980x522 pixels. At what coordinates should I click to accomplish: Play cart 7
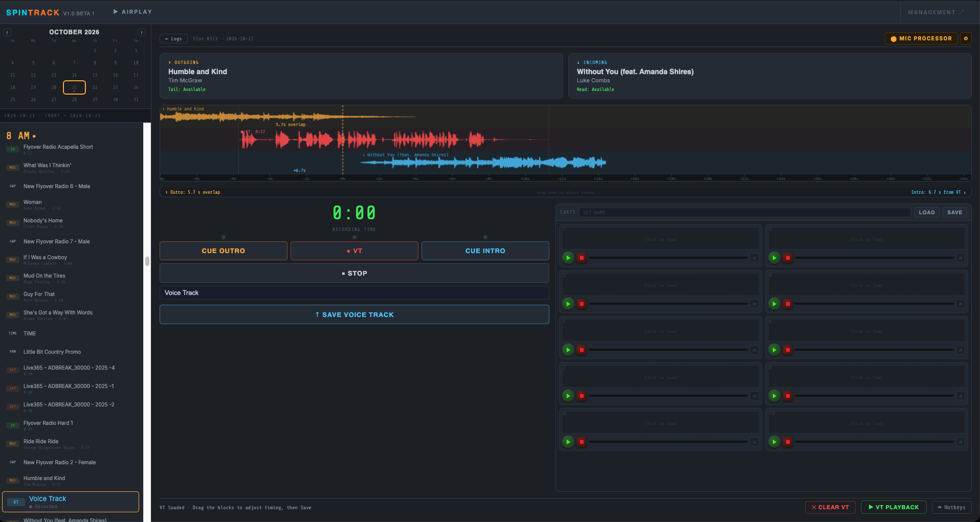coord(568,396)
